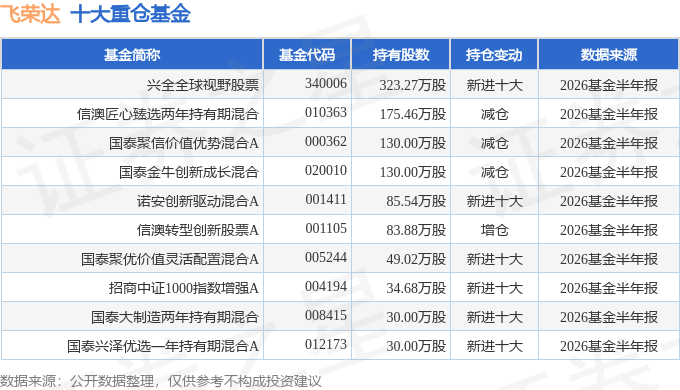Click the 持仓变动 column header
The width and height of the screenshot is (680, 390).
pos(494,55)
